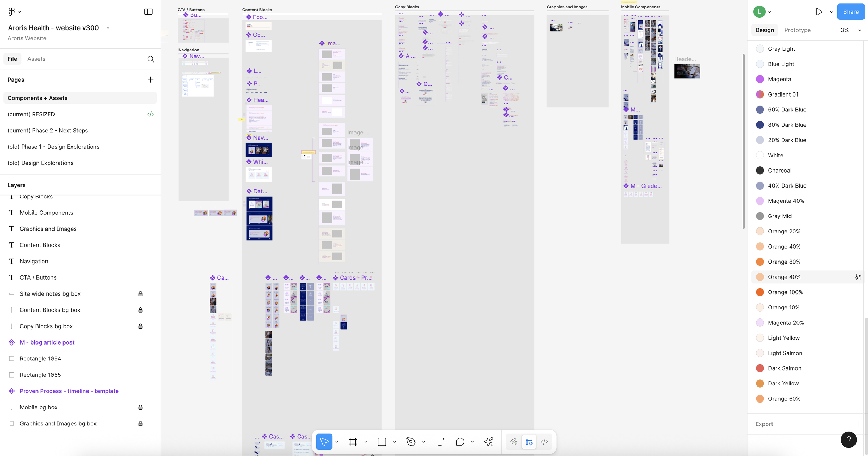This screenshot has height=456, width=868.
Task: Expand the file name dropdown chevron
Action: tap(108, 28)
